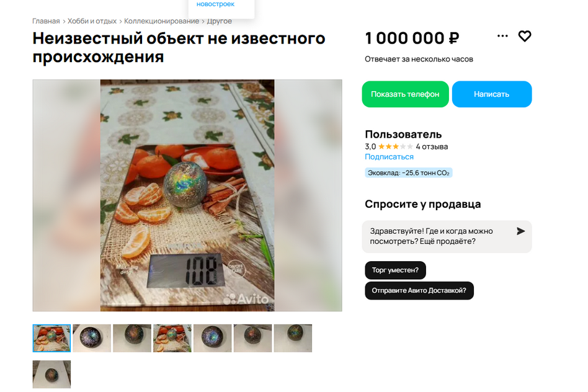Open the Другое breadcrumb category
The width and height of the screenshot is (588, 392).
pyautogui.click(x=219, y=21)
